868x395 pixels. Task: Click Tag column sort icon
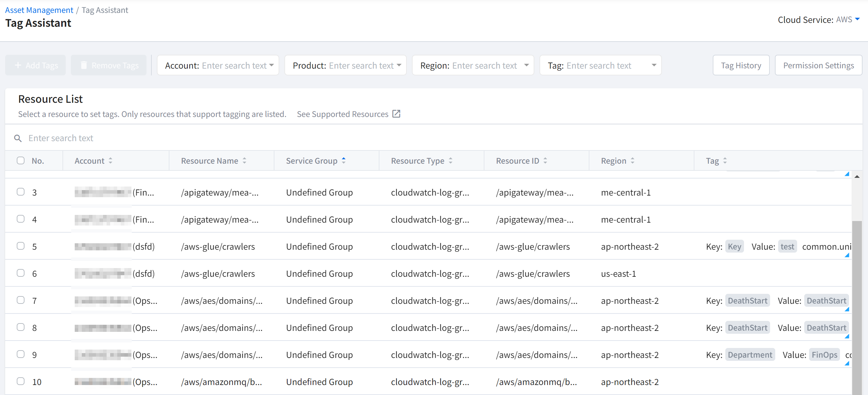point(725,161)
